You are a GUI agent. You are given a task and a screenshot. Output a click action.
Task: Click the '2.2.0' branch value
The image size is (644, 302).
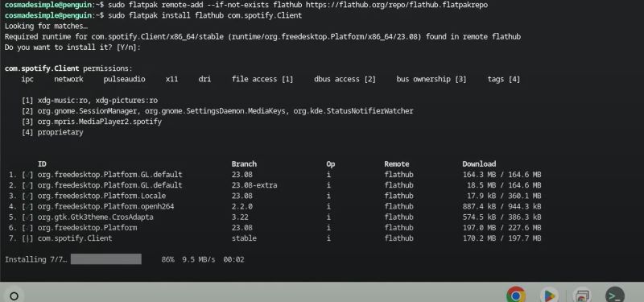pos(242,206)
